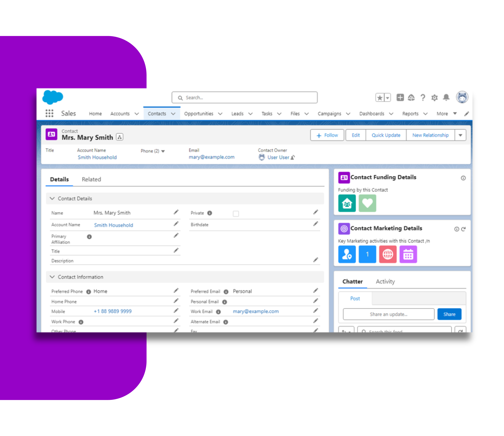The height and width of the screenshot is (436, 504).
Task: Click the blue Share button
Action: point(449,314)
